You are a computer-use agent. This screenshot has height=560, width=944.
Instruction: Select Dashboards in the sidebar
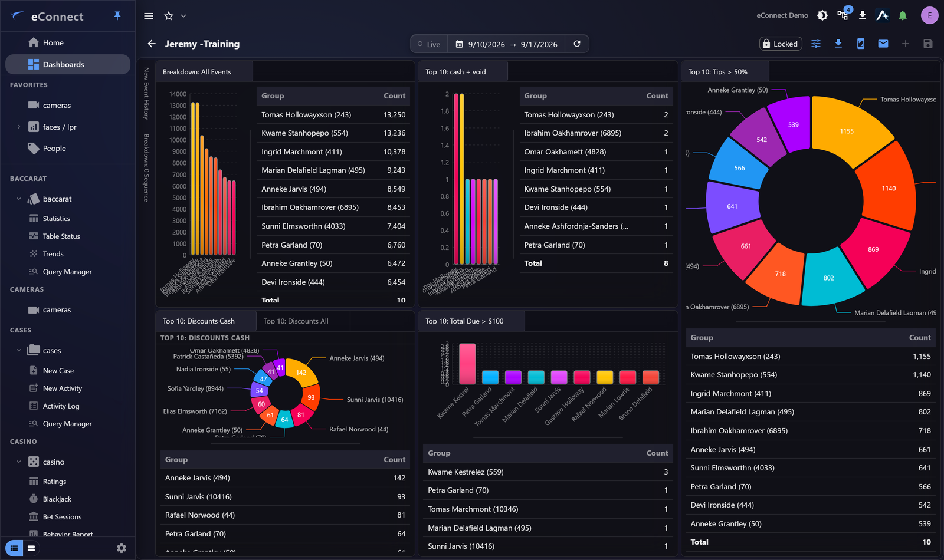(68, 64)
